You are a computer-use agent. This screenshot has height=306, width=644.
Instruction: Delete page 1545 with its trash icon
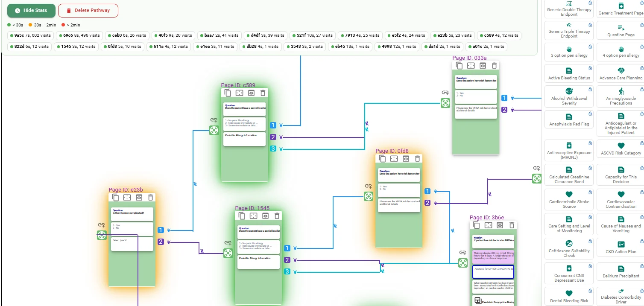(x=277, y=216)
